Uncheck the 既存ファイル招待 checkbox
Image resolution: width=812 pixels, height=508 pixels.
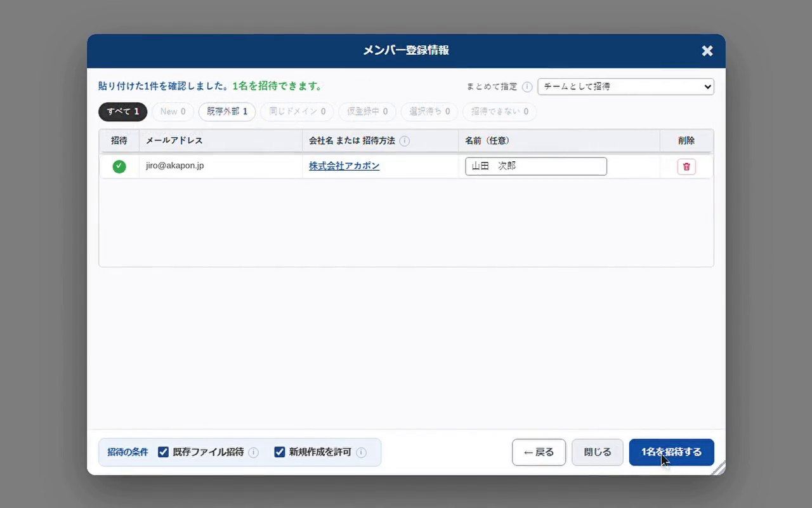point(163,452)
